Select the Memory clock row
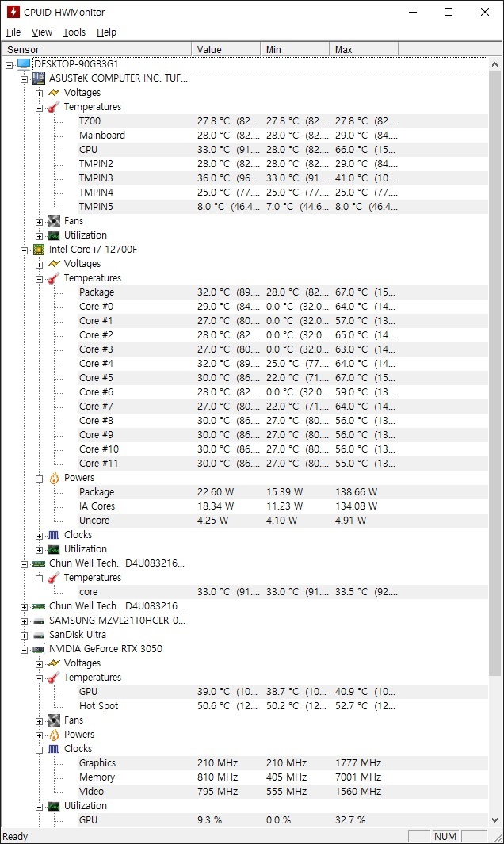504x844 pixels. coord(282,777)
